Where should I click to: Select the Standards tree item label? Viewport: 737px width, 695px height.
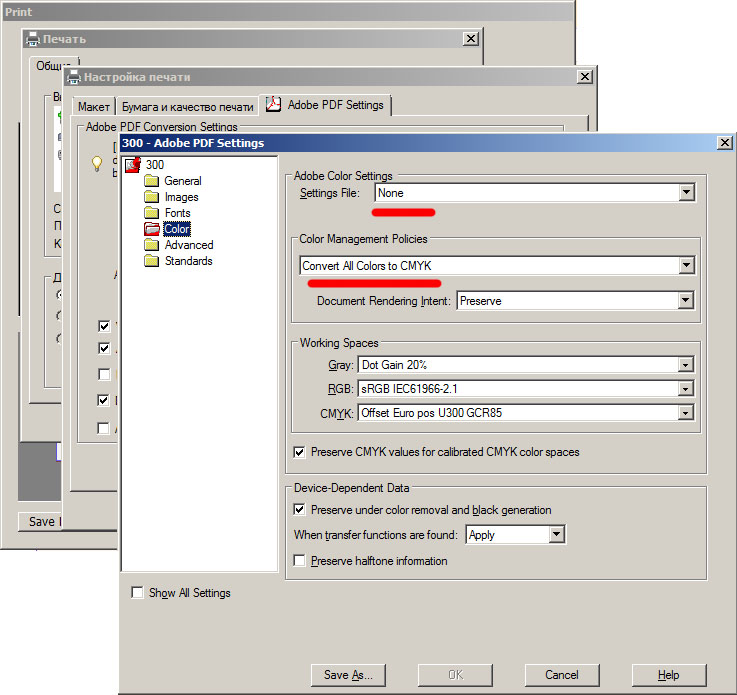pos(188,261)
